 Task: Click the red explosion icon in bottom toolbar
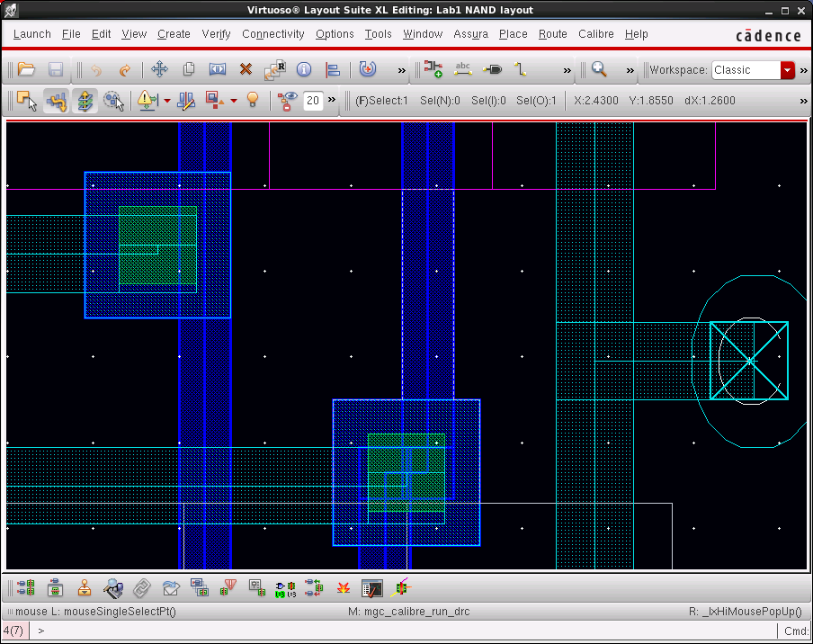[344, 588]
